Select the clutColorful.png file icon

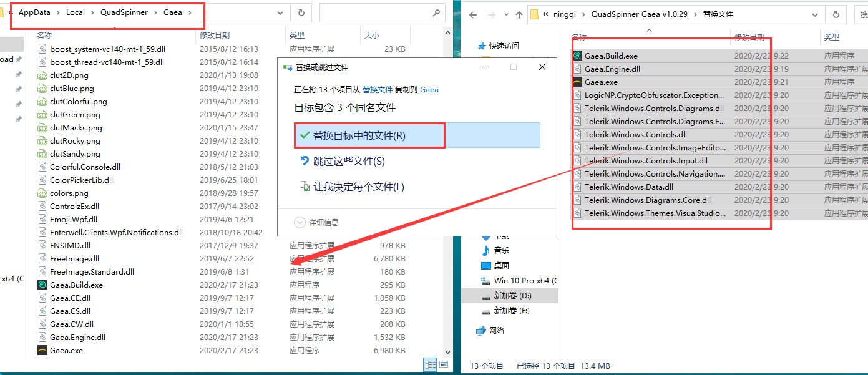[42, 101]
